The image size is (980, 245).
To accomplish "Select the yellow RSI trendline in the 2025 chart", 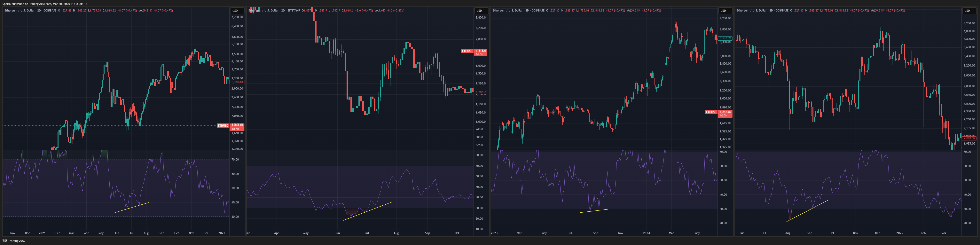I will click(807, 211).
